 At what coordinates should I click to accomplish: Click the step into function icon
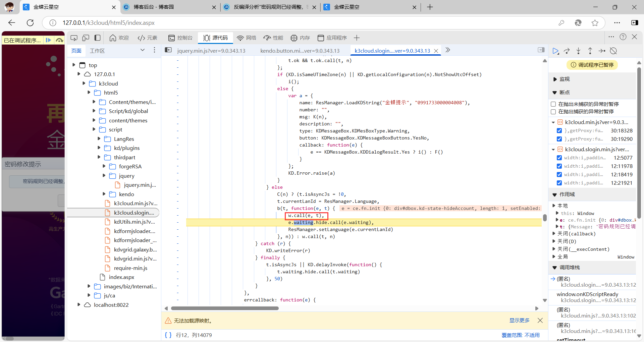pyautogui.click(x=579, y=51)
